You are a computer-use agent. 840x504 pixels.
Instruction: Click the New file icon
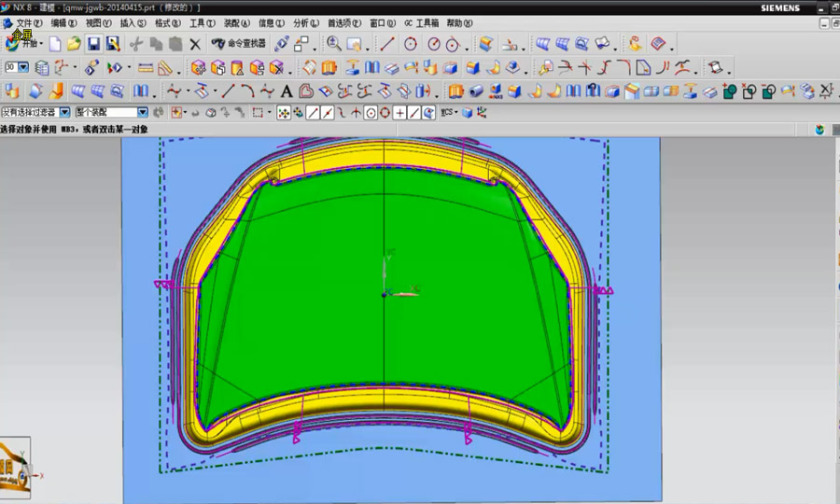tap(55, 44)
